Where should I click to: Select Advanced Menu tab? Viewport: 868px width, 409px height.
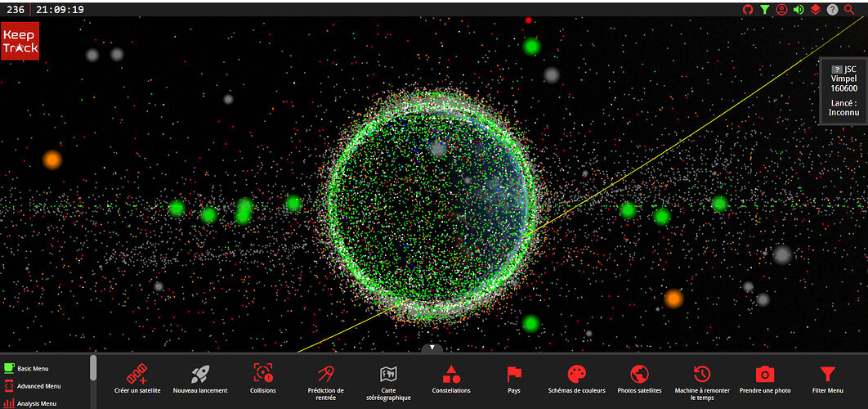32,386
